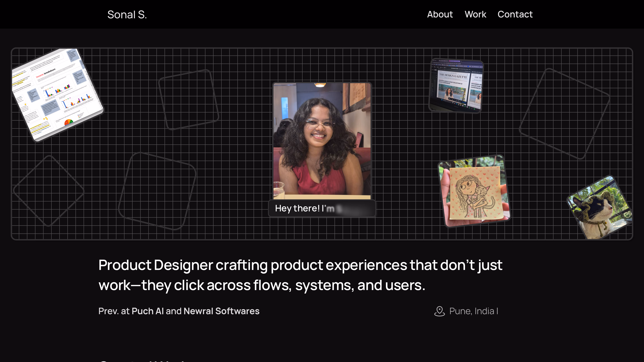Click 'Newral Softwares' company name
This screenshot has width=644, height=362.
click(x=221, y=311)
